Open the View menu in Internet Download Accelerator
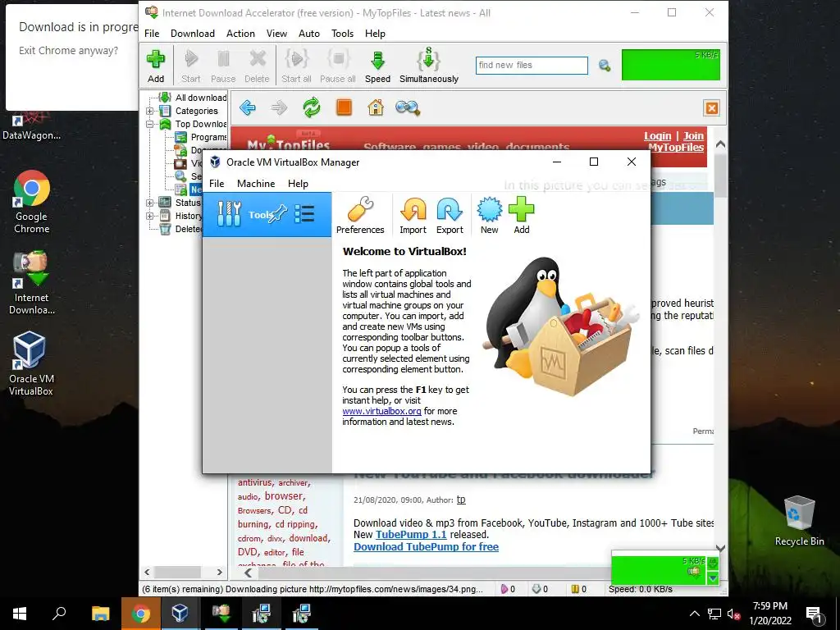The image size is (840, 630). click(276, 33)
